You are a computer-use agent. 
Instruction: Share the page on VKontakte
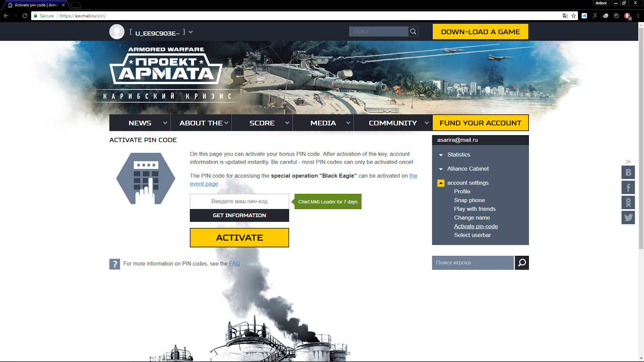click(x=628, y=173)
